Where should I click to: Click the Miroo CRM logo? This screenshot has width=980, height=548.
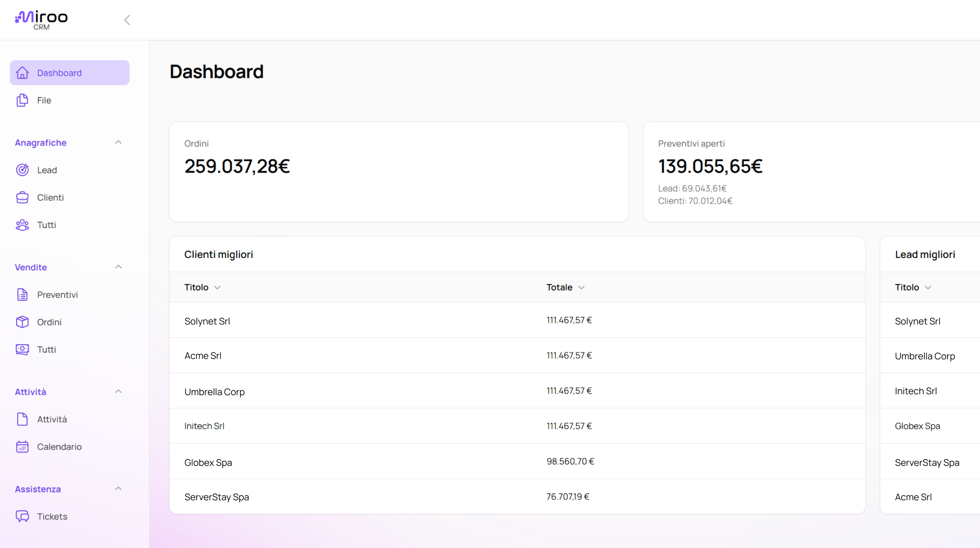point(41,19)
